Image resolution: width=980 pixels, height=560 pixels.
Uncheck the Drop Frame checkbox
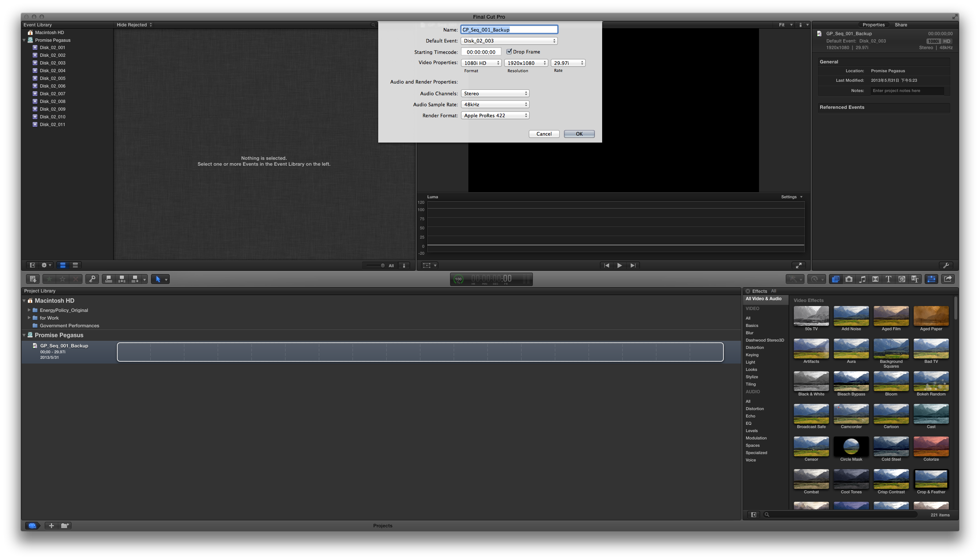pos(509,52)
